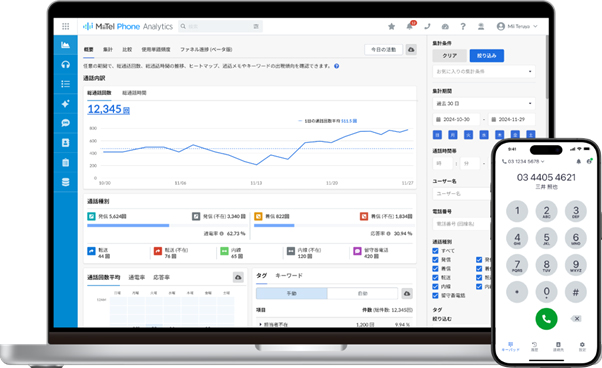The image size is (602, 368).
Task: Expand the 担当者不在 tag row
Action: coord(261,324)
